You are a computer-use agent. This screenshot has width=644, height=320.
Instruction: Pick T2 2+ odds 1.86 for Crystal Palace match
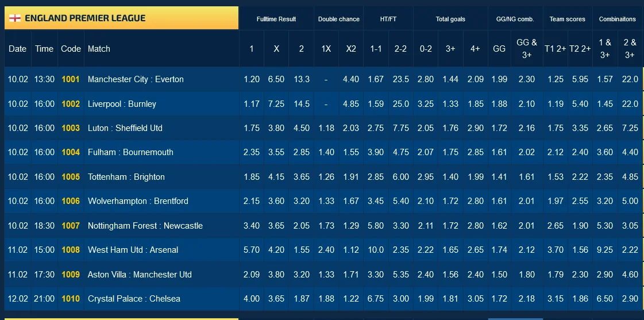point(580,299)
